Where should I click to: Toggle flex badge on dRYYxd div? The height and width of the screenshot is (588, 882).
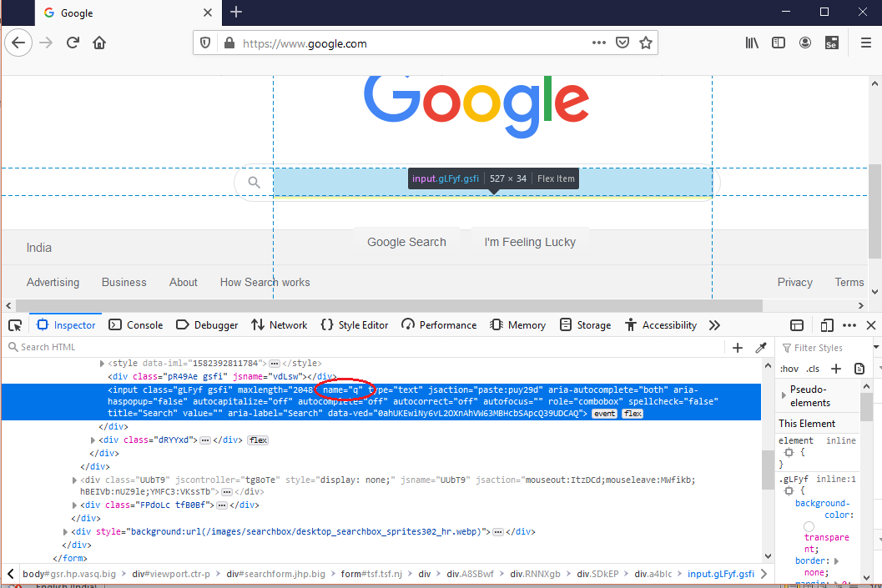pos(258,440)
